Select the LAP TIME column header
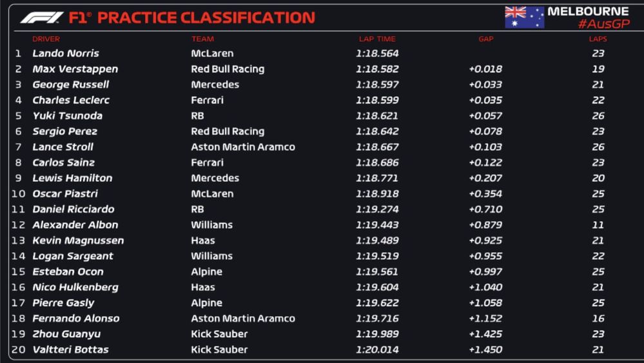Viewport: 644px width, 363px height. [x=377, y=39]
